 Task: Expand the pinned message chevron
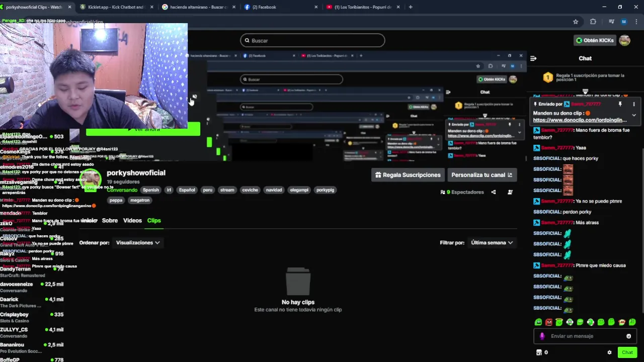pos(634,115)
